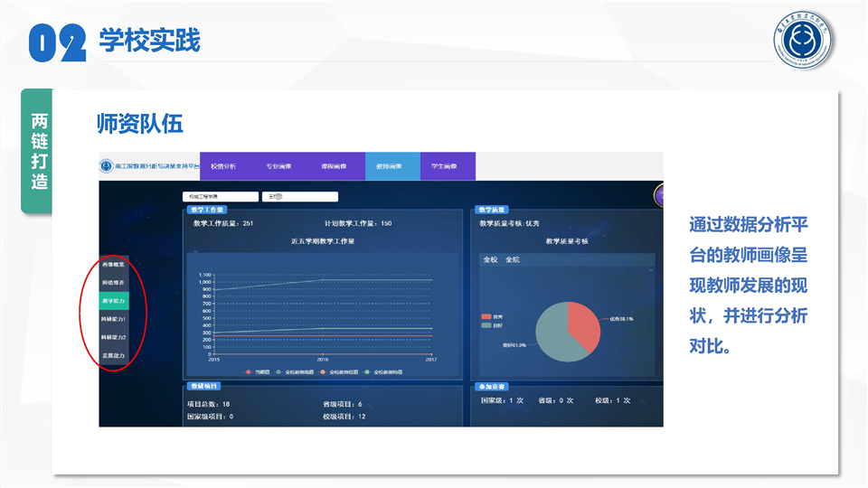868x488 pixels.
Task: Toggle the teal 良好 pie legend swatch
Action: 486,325
